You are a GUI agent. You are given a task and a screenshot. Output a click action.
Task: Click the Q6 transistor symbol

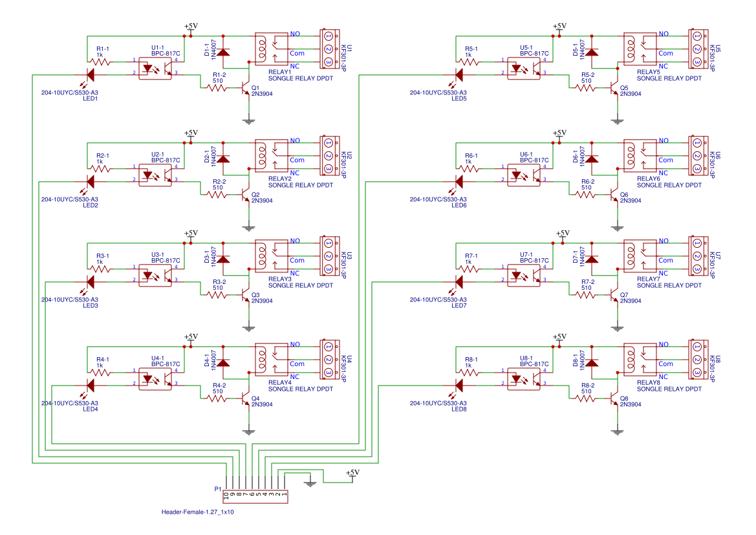pyautogui.click(x=615, y=195)
